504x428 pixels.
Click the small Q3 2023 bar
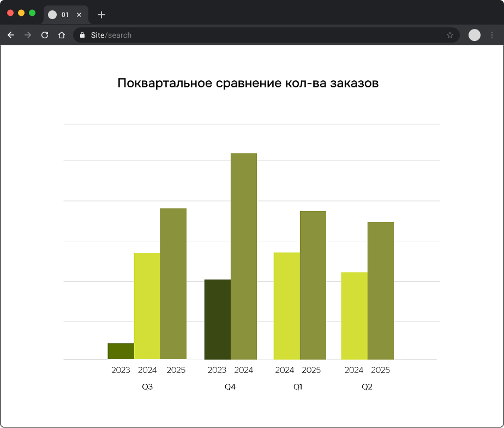tap(121, 352)
